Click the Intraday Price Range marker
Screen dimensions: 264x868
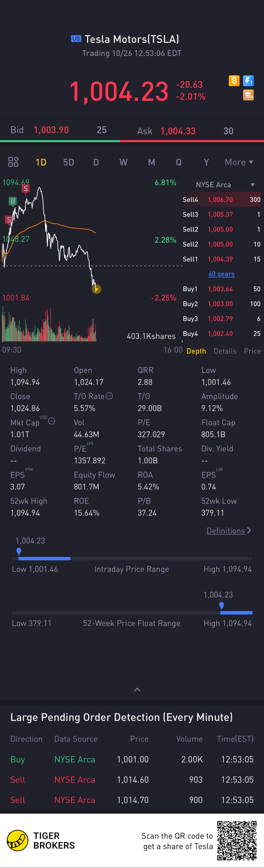point(19,551)
